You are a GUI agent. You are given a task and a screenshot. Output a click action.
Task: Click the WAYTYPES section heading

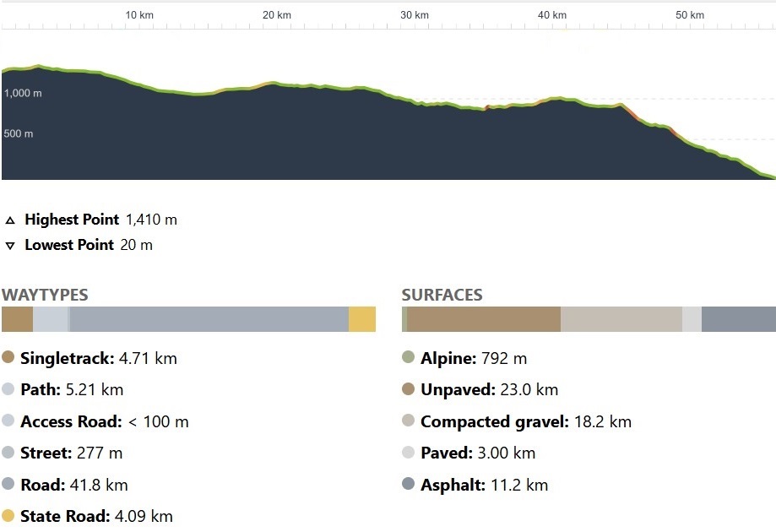click(45, 295)
